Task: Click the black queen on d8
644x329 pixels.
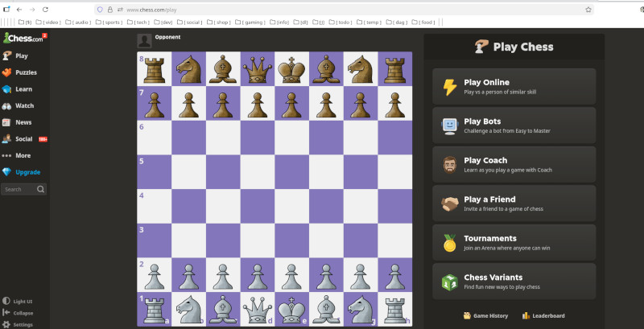Action: click(258, 68)
